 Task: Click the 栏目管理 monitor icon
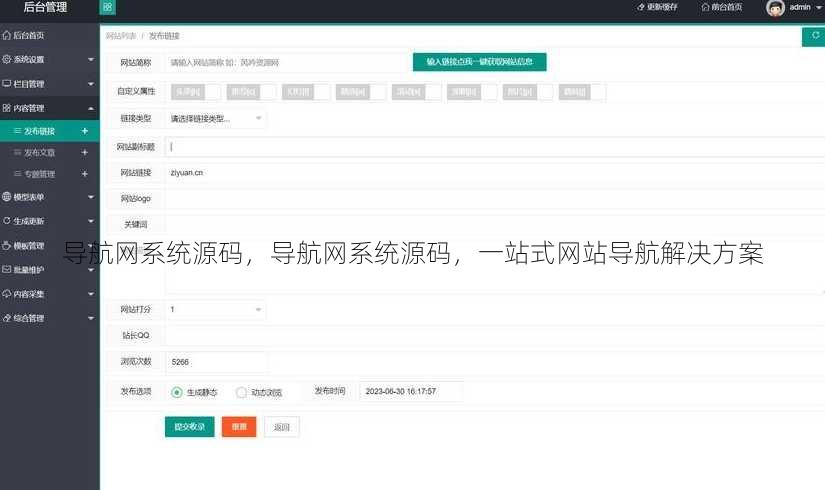[6, 84]
